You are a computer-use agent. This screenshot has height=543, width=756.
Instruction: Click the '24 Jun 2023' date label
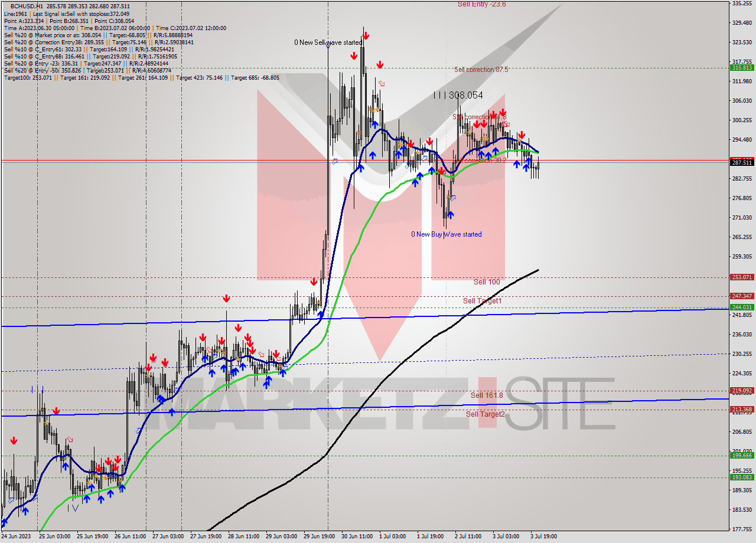[15, 537]
